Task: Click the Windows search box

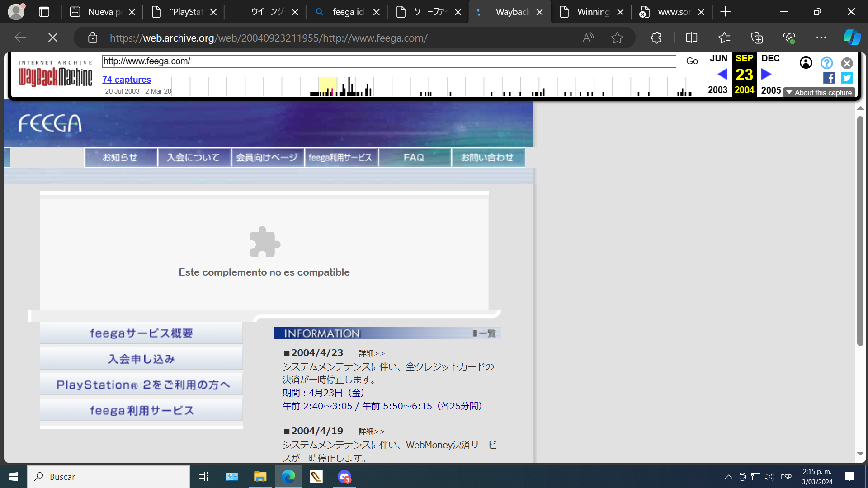Action: 108,477
